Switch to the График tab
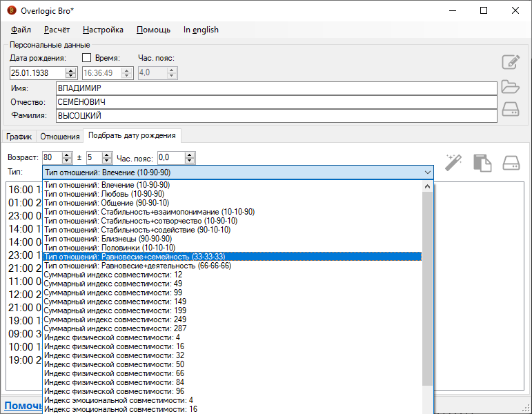This screenshot has height=414, width=532. 19,137
